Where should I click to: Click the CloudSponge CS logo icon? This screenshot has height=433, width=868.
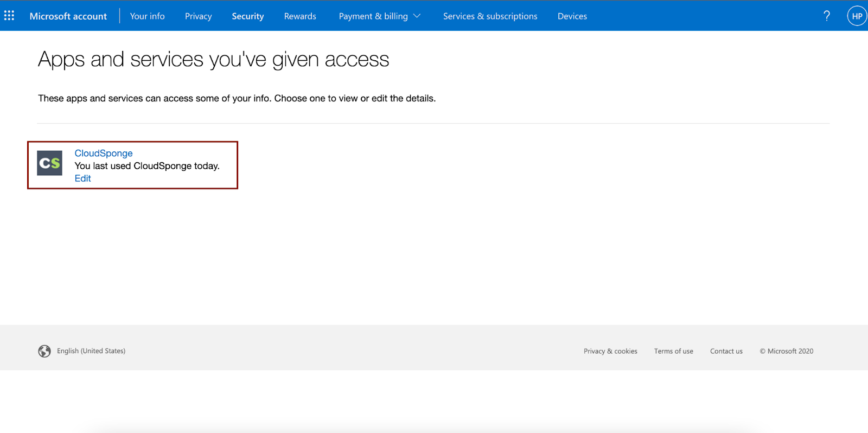click(49, 163)
